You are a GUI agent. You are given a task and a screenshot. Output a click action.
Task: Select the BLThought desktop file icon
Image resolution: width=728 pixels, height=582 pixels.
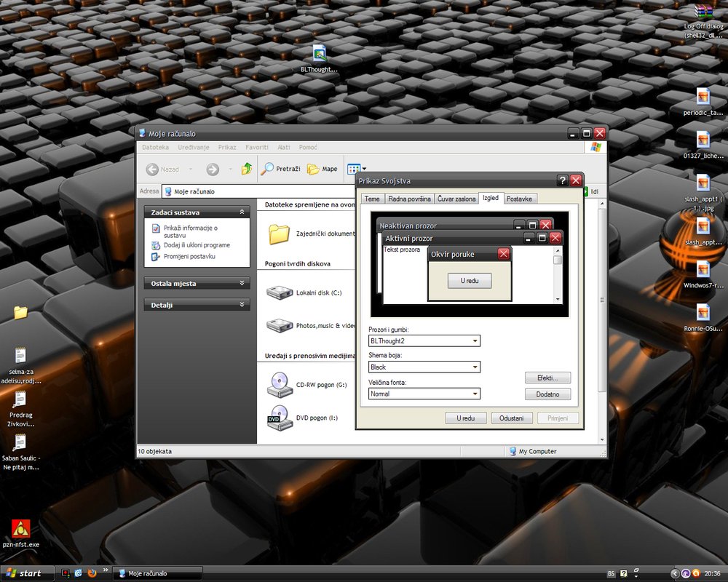coord(319,53)
